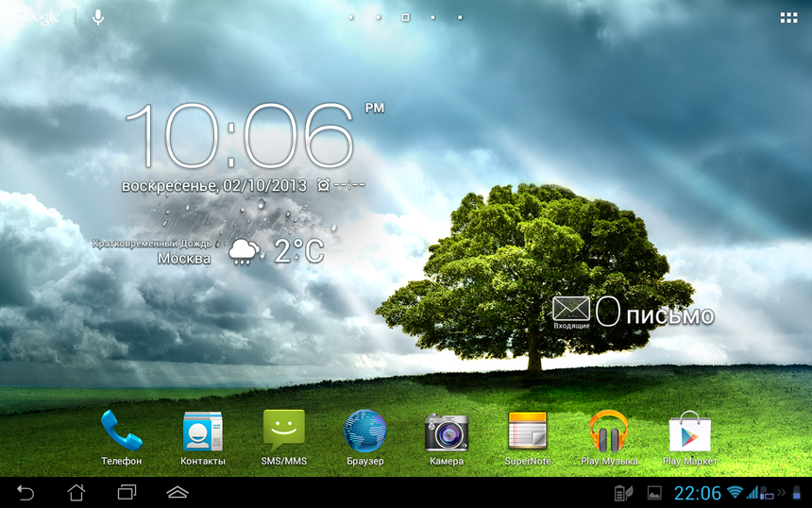Tap the PM indicator on clock
This screenshot has width=812, height=508.
[375, 108]
